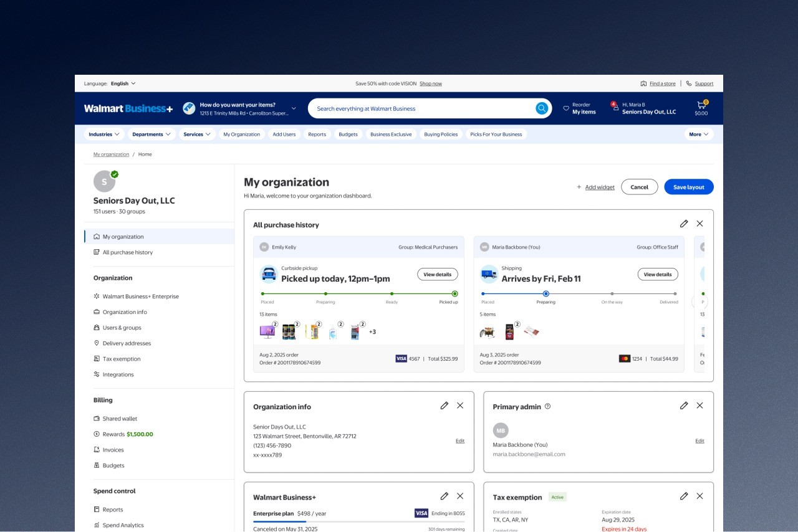
Task: Click the Support phone icon
Action: [x=688, y=83]
